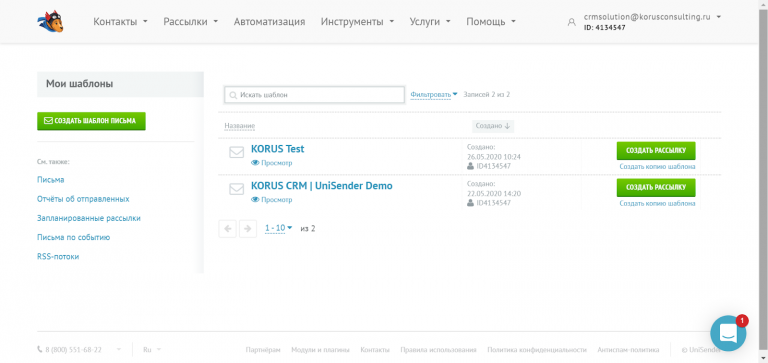Open Запланированные рассылки link
This screenshot has width=768, height=363.
coord(89,218)
